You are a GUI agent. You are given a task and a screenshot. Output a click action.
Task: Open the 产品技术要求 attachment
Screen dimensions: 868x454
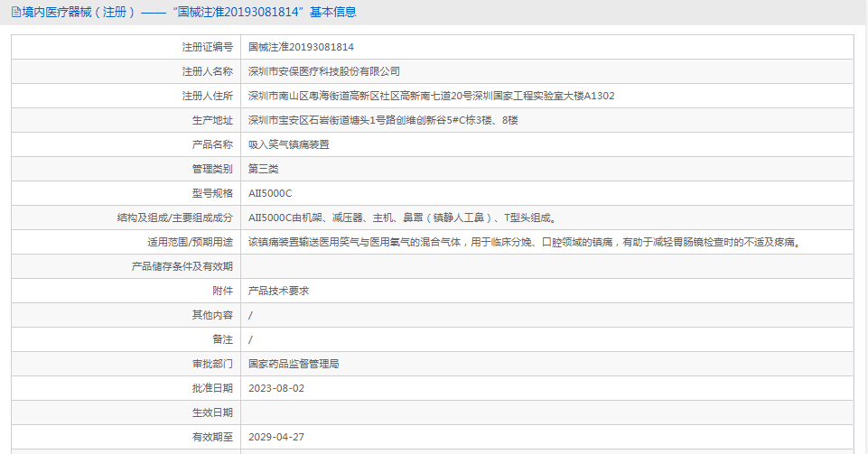(x=278, y=291)
